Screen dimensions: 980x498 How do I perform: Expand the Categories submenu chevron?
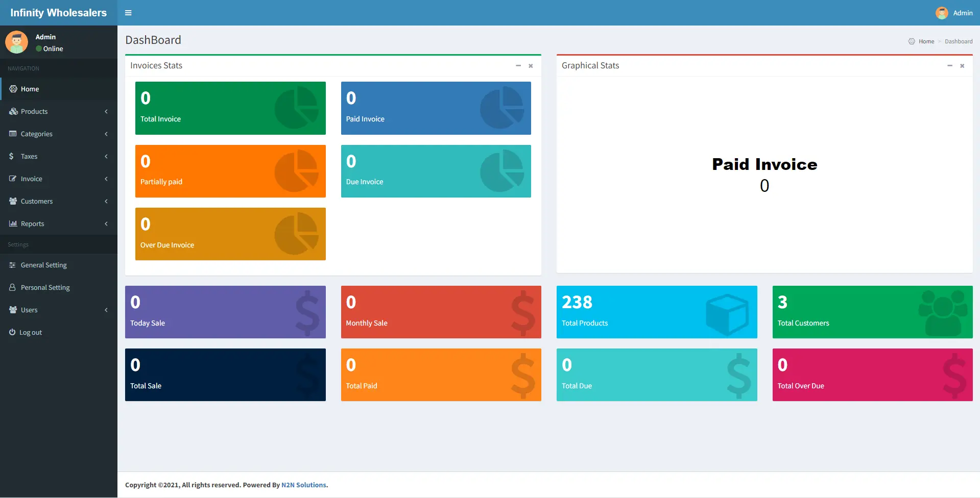106,134
